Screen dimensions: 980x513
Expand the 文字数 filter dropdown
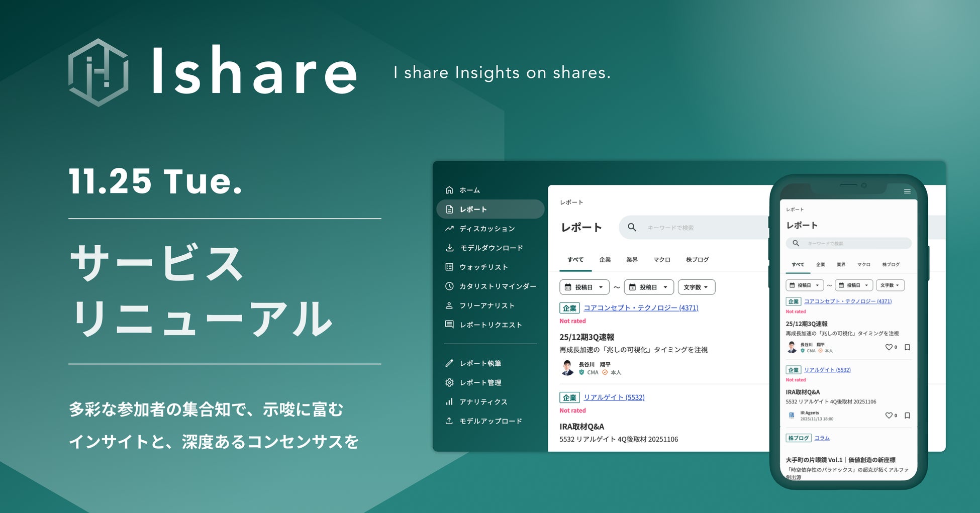tap(697, 287)
